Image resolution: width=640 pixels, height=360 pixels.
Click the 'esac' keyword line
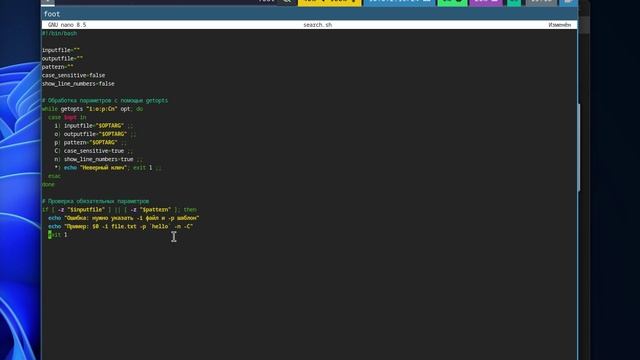54,176
